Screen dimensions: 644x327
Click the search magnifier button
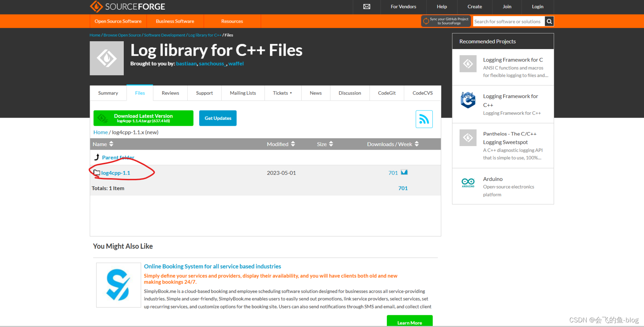(549, 21)
